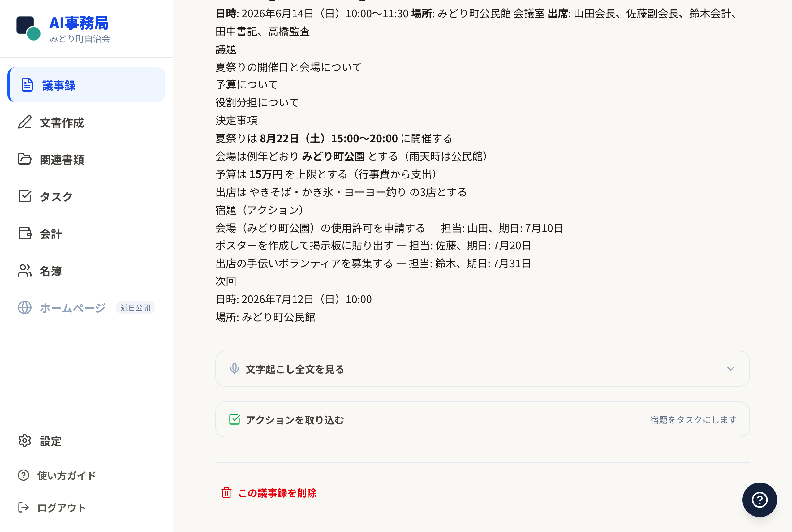Click the 役割分担について agenda line

257,102
